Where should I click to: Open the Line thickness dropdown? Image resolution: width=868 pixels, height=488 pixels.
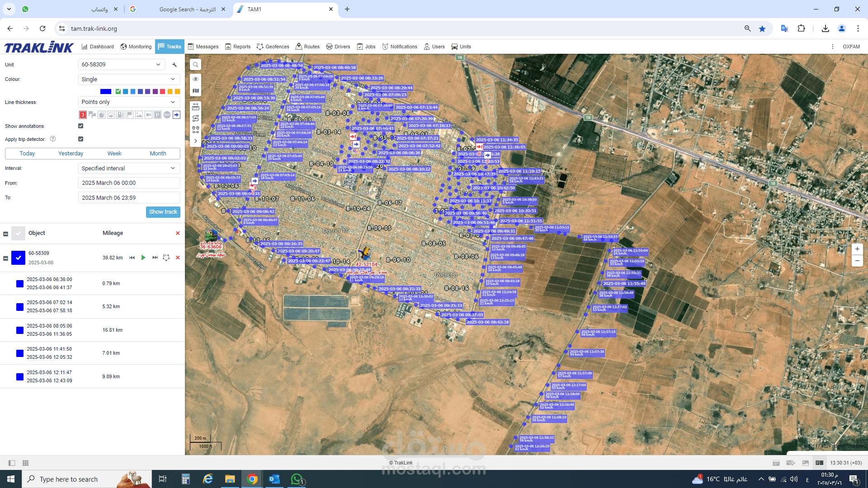click(x=129, y=102)
